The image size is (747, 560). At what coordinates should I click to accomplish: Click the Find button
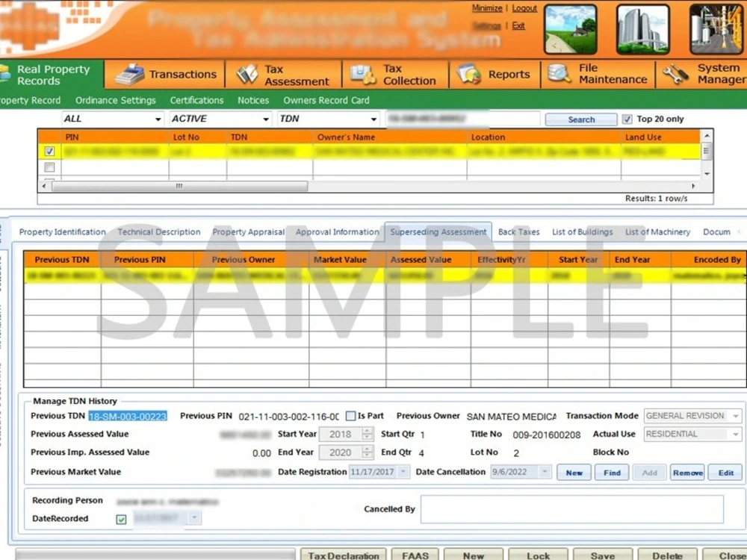click(612, 473)
